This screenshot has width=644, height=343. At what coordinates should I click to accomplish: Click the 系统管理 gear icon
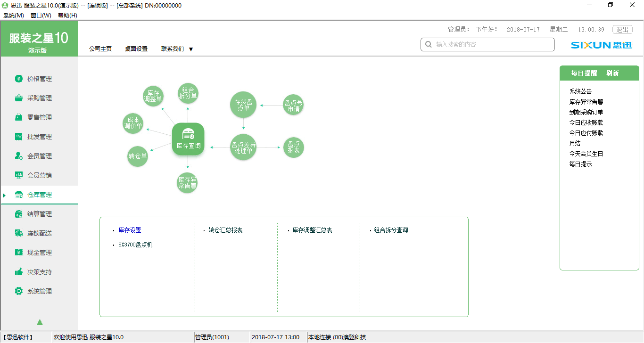click(x=19, y=291)
